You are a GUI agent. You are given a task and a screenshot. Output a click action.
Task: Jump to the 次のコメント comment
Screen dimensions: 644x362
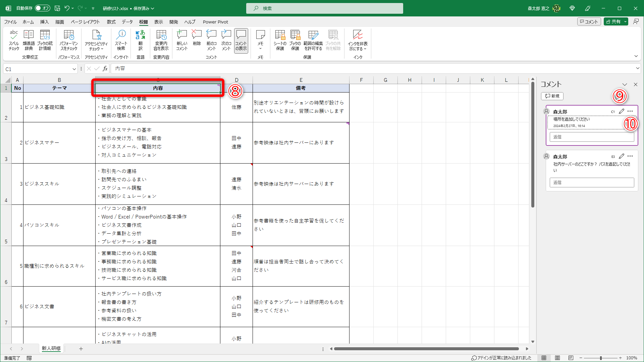point(226,40)
